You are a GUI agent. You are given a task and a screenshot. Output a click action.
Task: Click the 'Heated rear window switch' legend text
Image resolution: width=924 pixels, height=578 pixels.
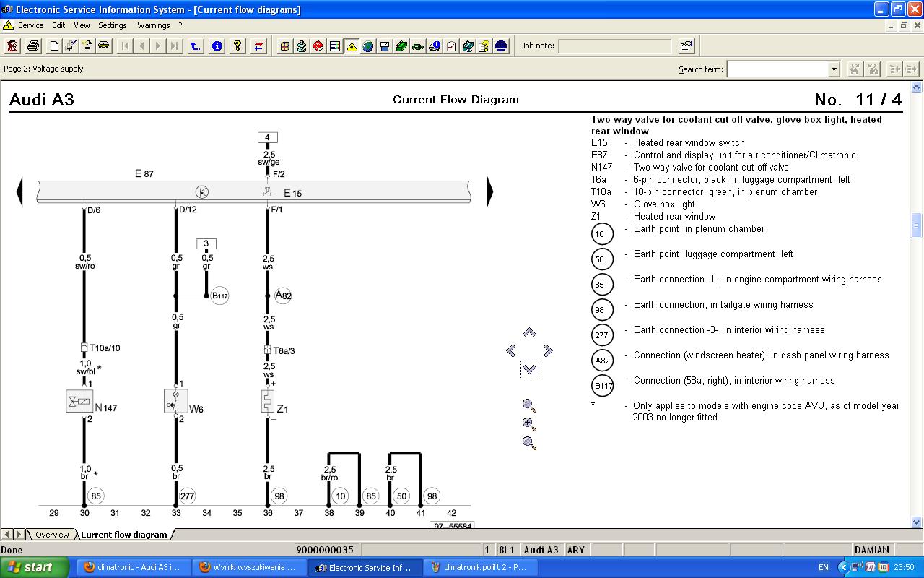point(689,142)
